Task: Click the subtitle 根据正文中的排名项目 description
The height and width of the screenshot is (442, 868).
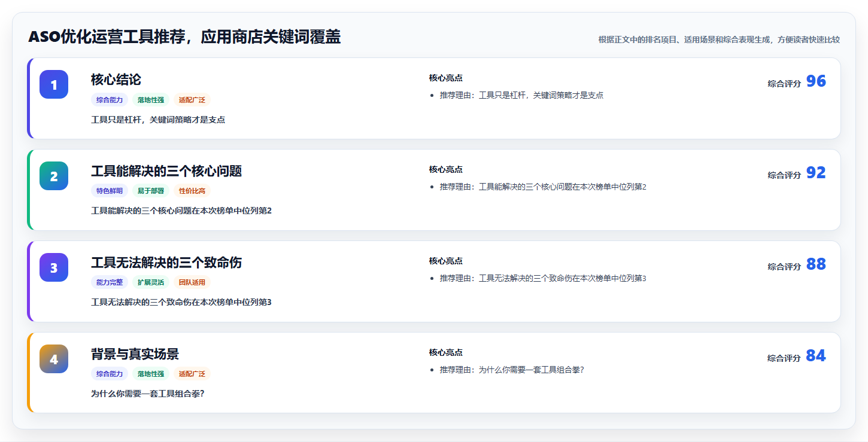Action: [x=719, y=39]
